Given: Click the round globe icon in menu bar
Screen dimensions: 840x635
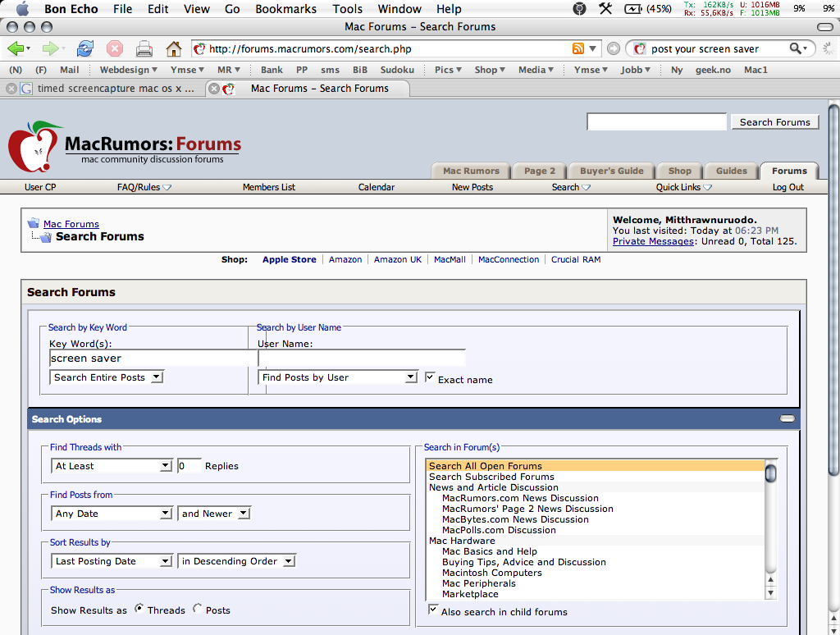Looking at the screenshot, I should (x=579, y=8).
